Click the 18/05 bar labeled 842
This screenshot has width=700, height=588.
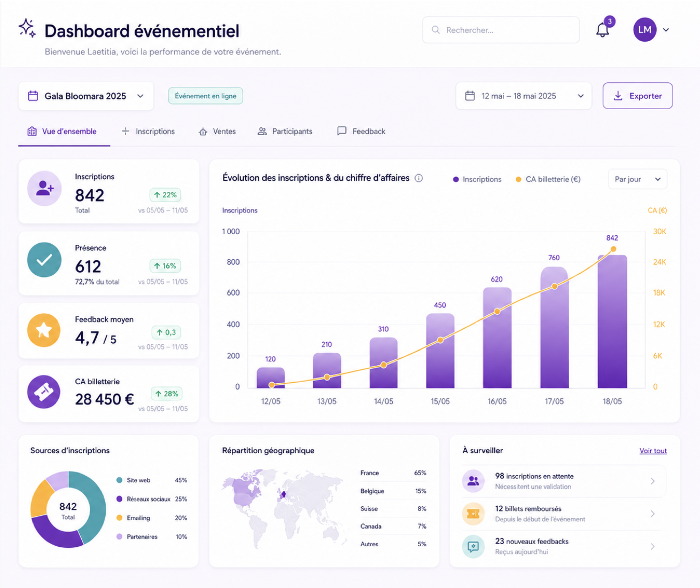[612, 321]
